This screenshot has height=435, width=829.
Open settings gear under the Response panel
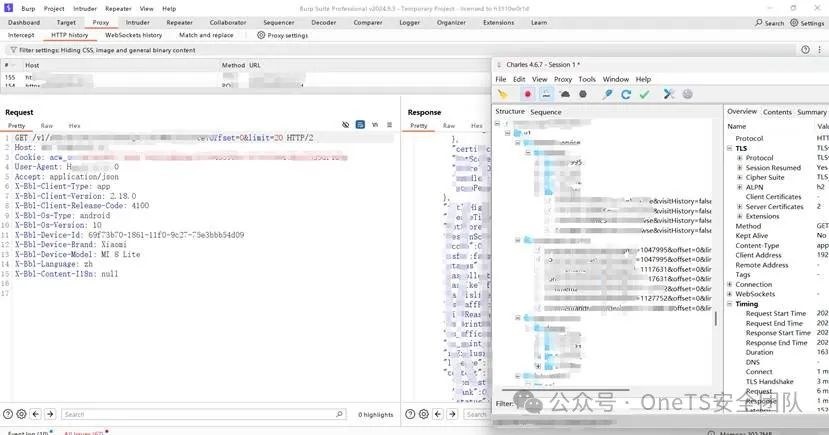[423, 414]
